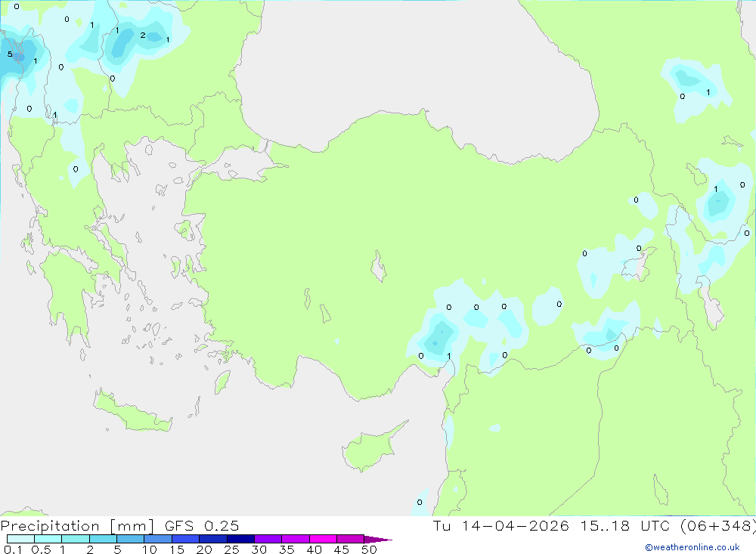Click the 0.1–0.5 mm palest legend swatch
Image resolution: width=756 pixels, height=554 pixels.
(20, 539)
